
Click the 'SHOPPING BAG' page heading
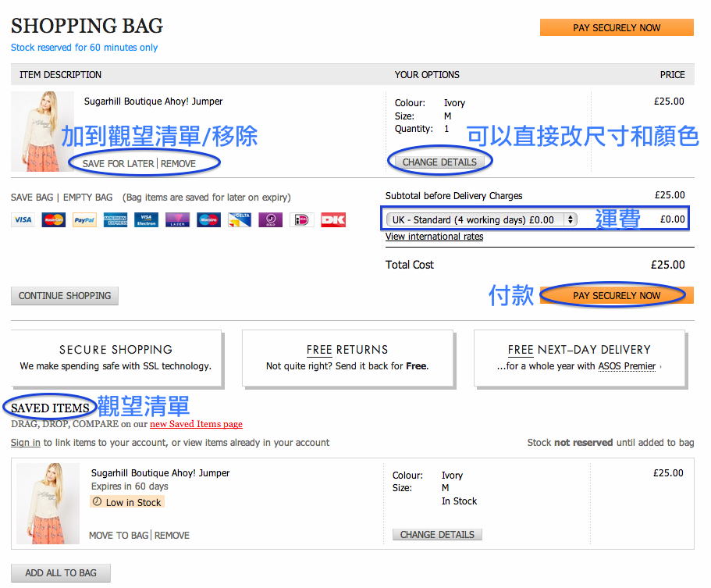pyautogui.click(x=87, y=26)
